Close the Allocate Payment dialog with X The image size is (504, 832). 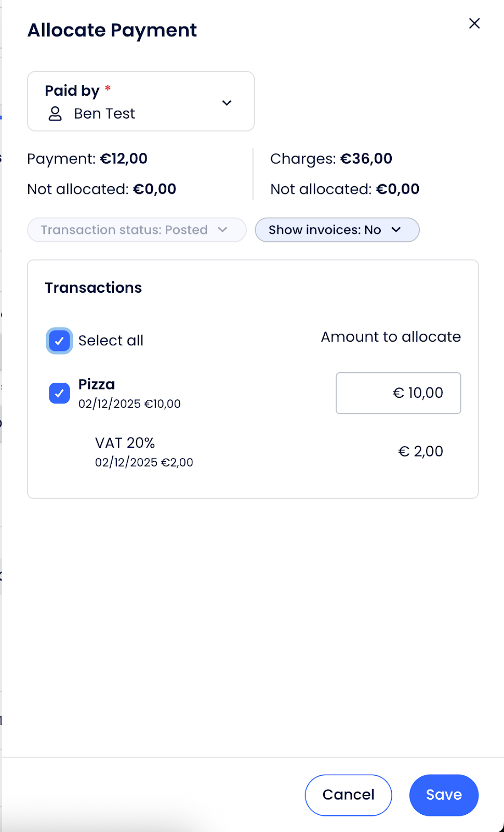[x=474, y=23]
